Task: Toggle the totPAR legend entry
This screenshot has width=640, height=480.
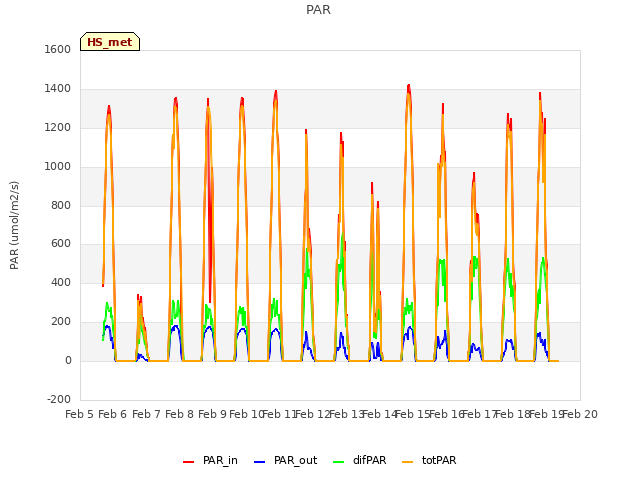Action: tap(429, 460)
